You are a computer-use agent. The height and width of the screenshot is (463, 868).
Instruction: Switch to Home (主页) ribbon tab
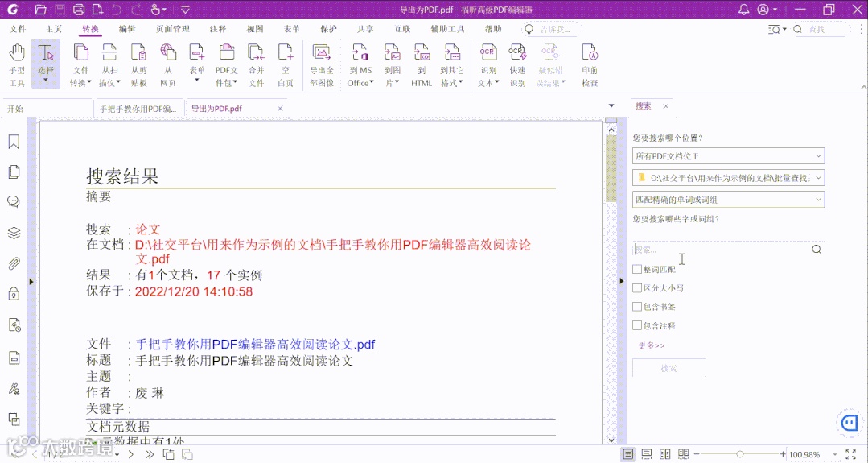pos(54,29)
